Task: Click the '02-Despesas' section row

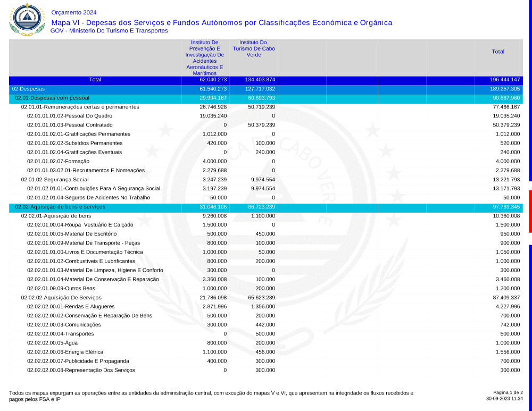Action: coord(28,89)
